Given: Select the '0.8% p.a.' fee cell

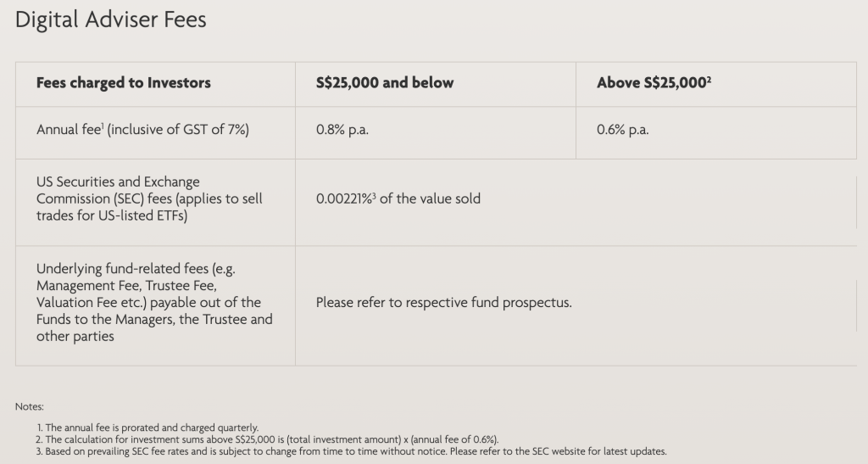Looking at the screenshot, I should (342, 131).
